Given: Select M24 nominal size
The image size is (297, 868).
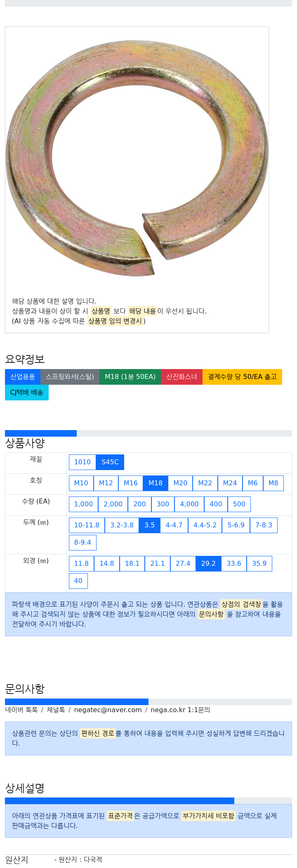Looking at the screenshot, I should click(x=230, y=483).
